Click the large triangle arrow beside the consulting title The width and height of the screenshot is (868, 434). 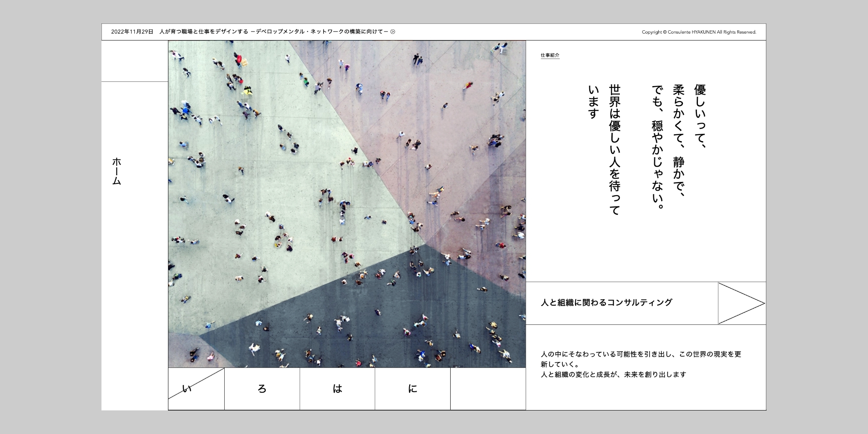tap(741, 303)
